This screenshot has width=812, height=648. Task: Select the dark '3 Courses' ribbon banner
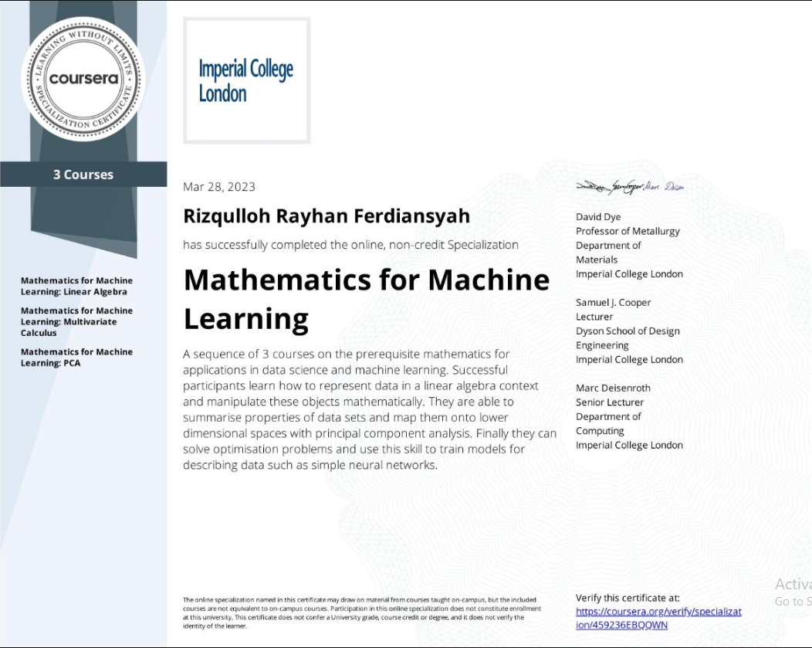(x=83, y=174)
